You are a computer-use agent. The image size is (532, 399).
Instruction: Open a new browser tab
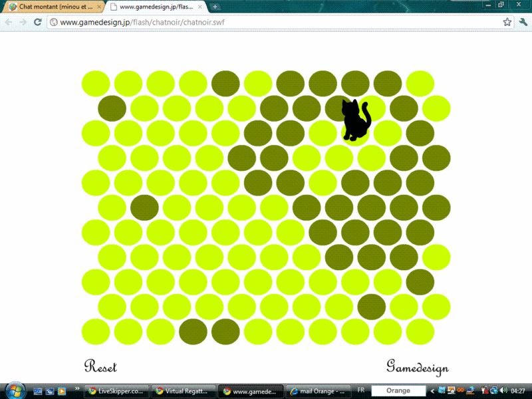point(215,7)
